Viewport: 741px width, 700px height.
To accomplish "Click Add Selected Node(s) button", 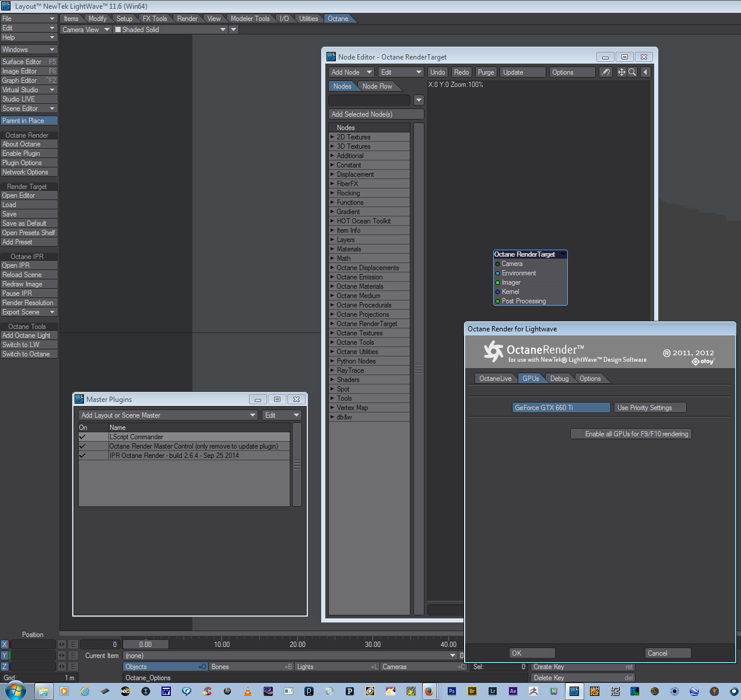I will (376, 114).
